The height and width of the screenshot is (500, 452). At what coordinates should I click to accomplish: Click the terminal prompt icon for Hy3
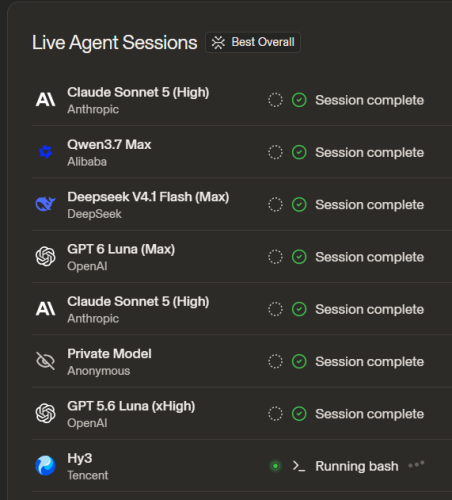(x=299, y=466)
